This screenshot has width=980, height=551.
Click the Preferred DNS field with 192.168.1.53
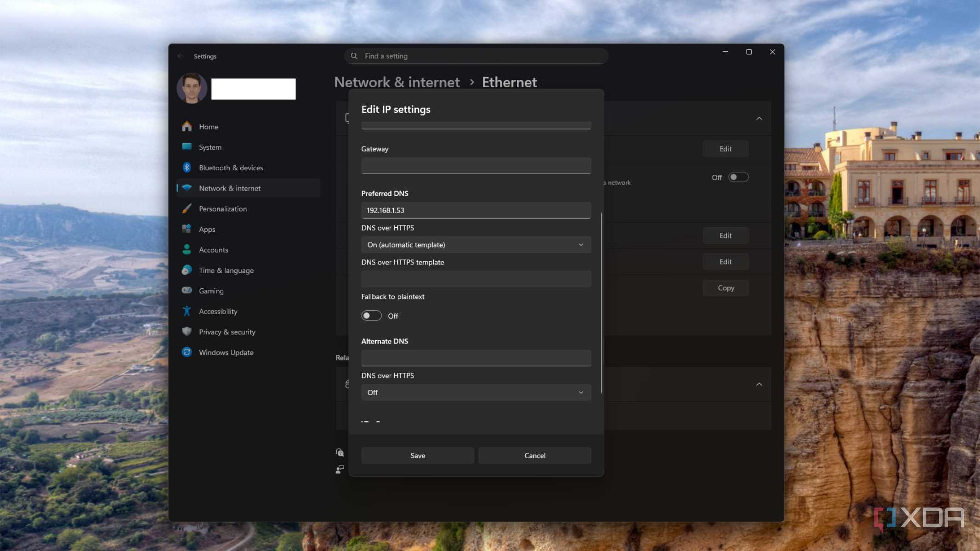[x=476, y=210]
